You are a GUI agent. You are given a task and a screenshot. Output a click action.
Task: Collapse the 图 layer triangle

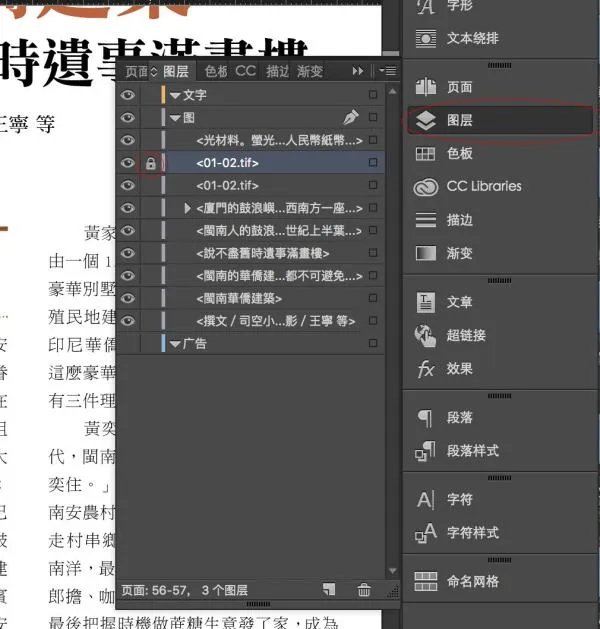point(175,118)
